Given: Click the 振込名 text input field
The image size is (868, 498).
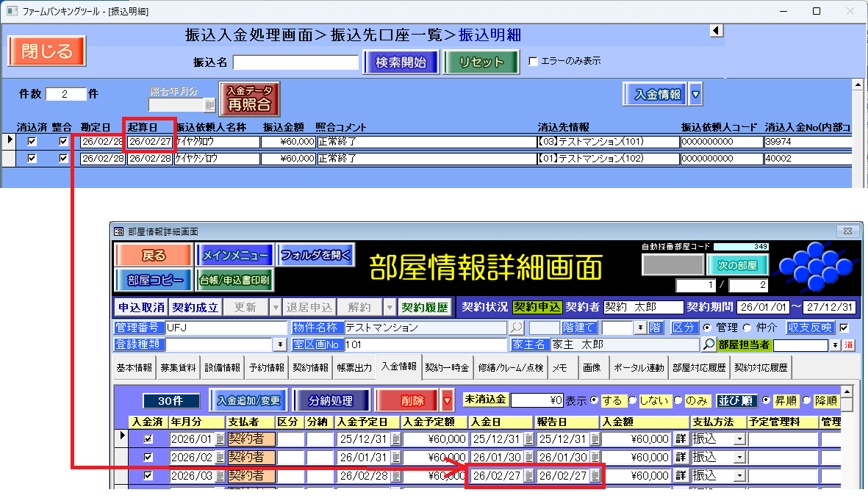Looking at the screenshot, I should [295, 62].
